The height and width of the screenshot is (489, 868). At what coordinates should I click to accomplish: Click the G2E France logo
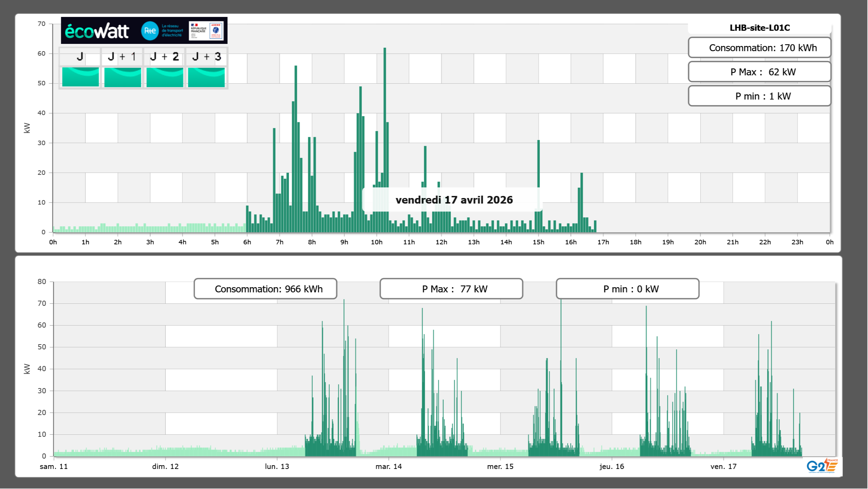[x=822, y=466]
